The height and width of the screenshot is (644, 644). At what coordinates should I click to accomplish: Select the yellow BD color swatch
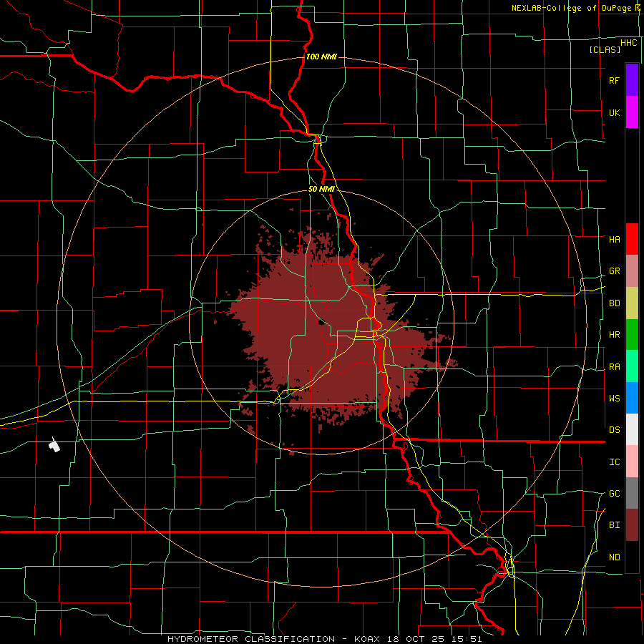632,303
